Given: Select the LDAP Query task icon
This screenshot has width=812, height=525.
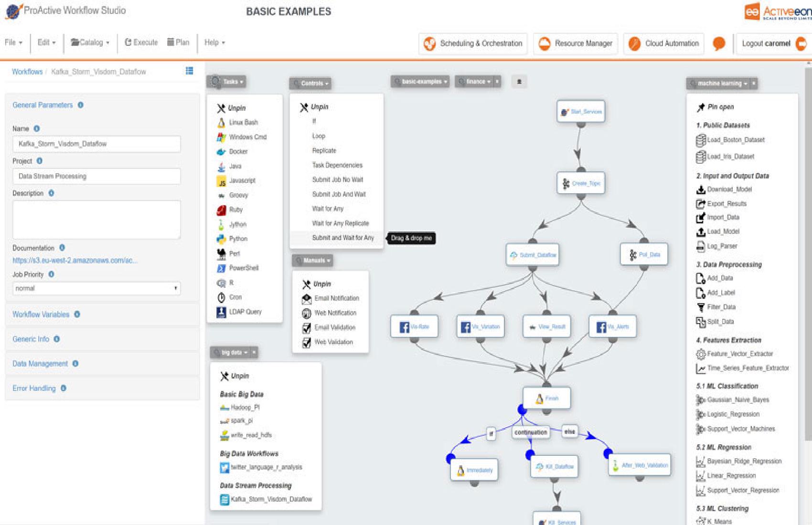Looking at the screenshot, I should (221, 312).
